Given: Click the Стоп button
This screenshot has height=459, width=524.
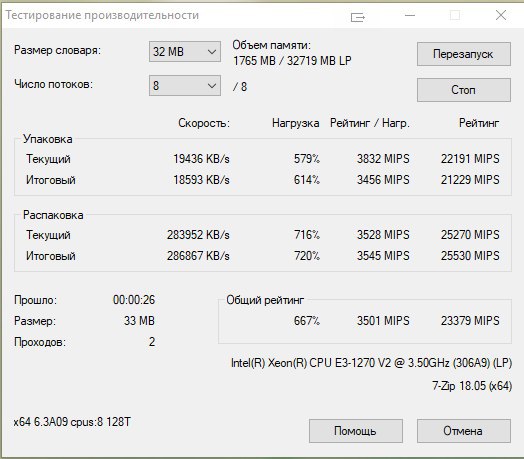Looking at the screenshot, I should pos(464,90).
